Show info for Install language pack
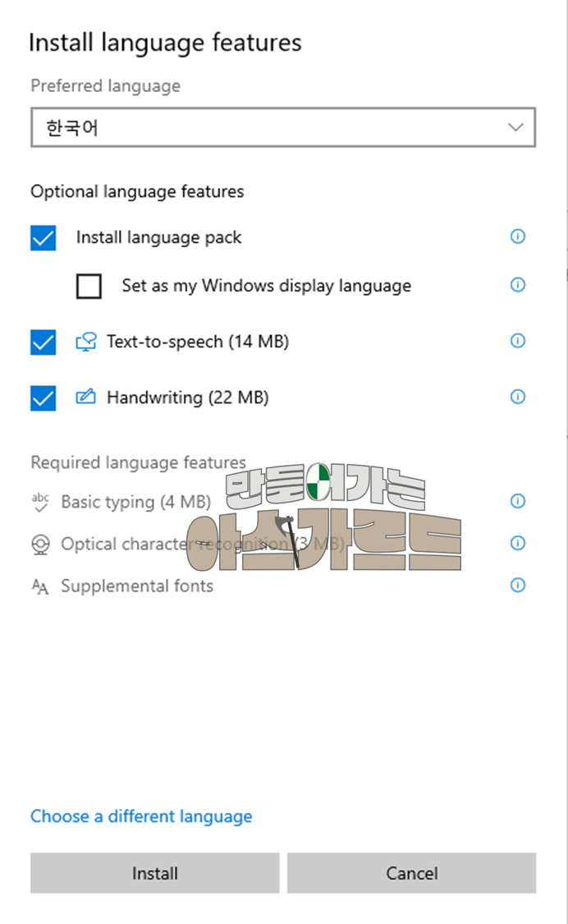This screenshot has height=924, width=568. point(517,237)
